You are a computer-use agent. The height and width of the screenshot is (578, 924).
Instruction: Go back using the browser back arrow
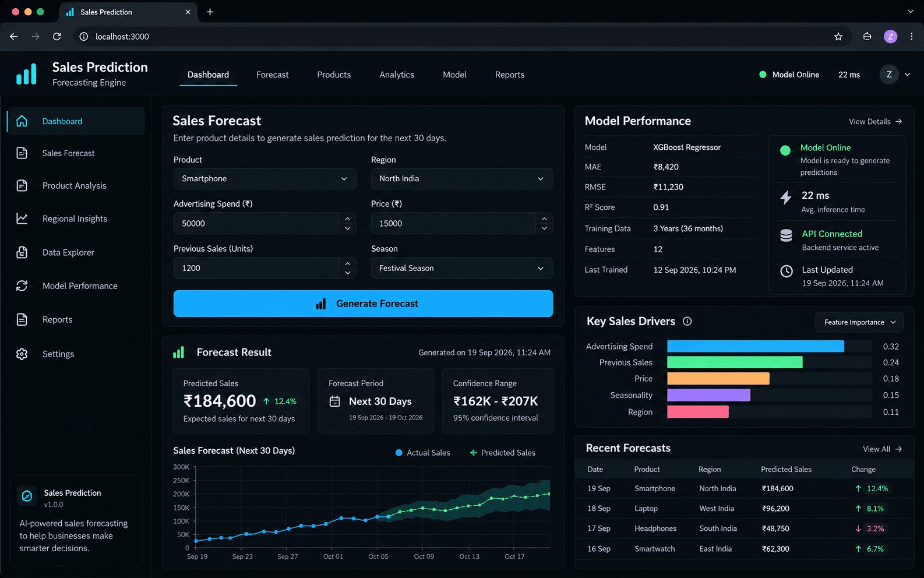14,37
